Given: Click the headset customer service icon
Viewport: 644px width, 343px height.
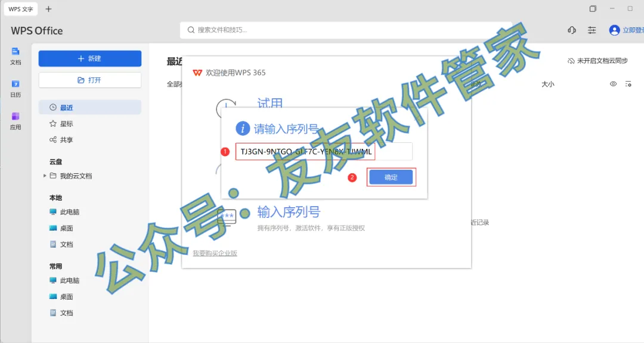Looking at the screenshot, I should 572,30.
